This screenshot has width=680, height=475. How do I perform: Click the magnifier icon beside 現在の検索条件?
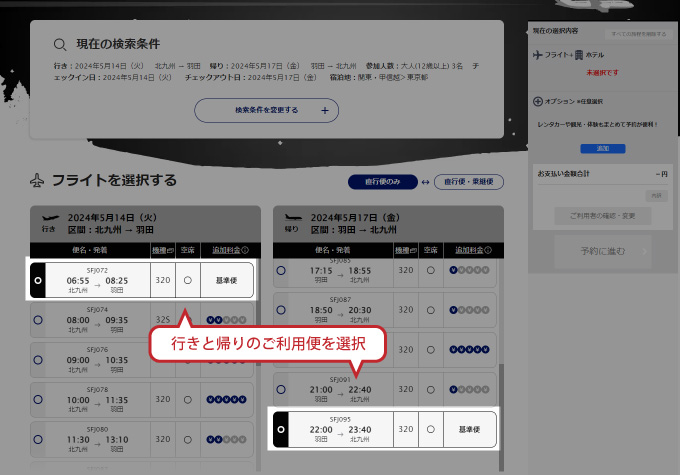pos(60,44)
